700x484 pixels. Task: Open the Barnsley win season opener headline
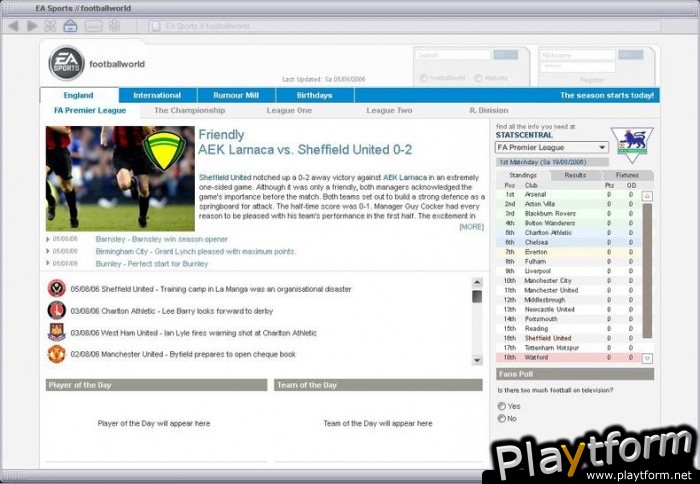click(162, 239)
